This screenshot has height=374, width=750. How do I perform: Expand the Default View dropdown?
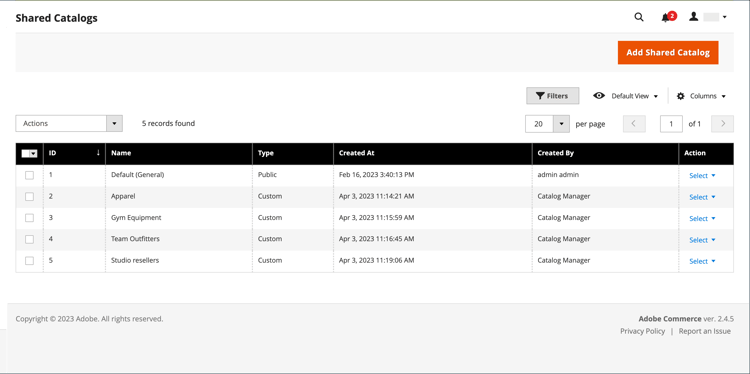pyautogui.click(x=626, y=96)
